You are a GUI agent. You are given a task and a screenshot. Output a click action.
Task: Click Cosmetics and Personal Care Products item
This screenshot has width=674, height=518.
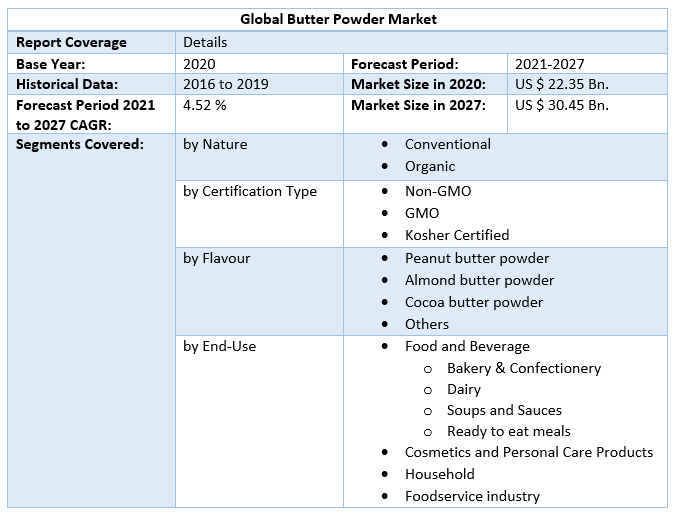[528, 452]
